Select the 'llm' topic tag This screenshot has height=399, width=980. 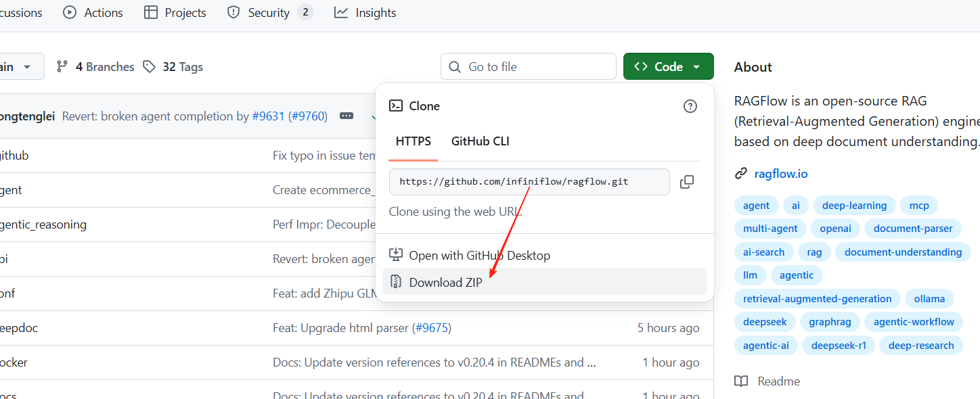tap(750, 275)
